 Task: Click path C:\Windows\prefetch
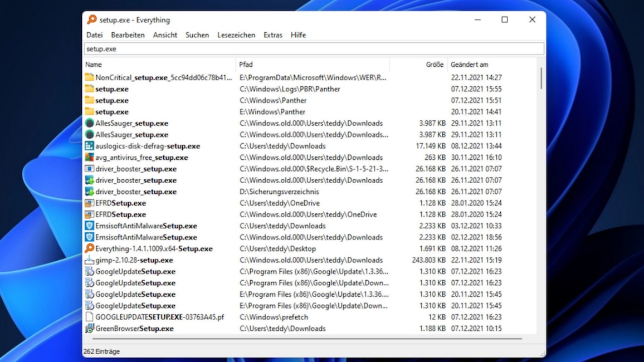click(x=274, y=317)
